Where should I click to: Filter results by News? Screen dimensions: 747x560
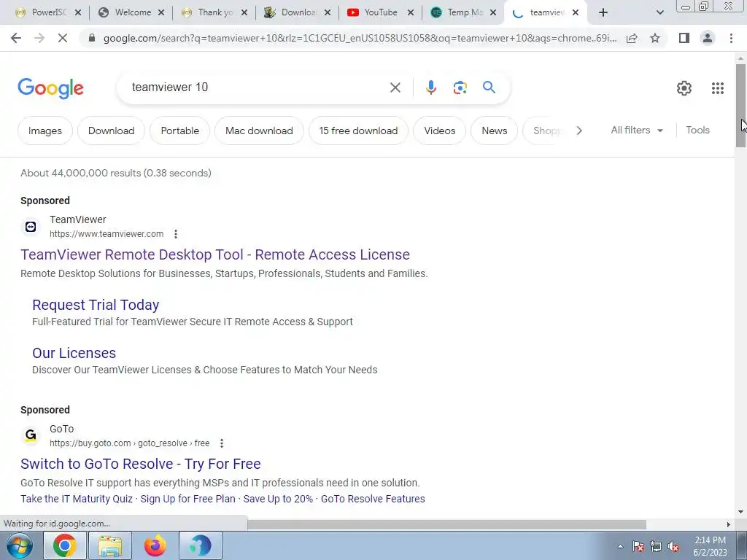coord(494,131)
